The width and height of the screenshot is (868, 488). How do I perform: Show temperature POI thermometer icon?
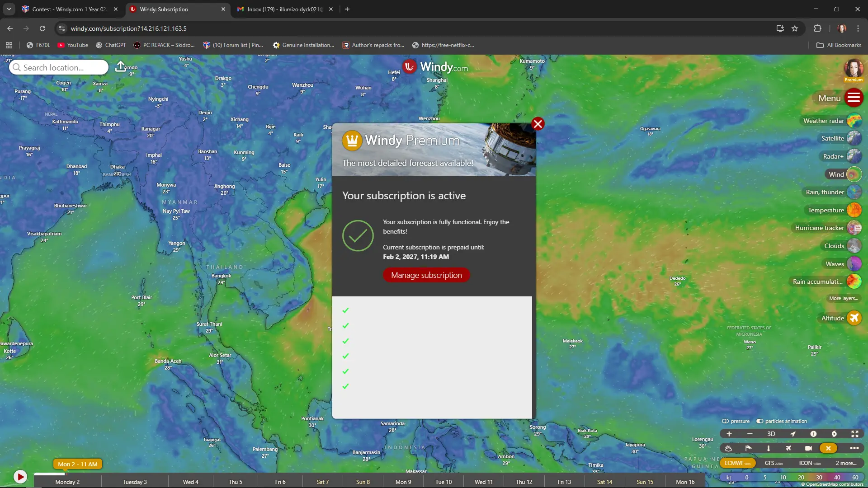point(768,448)
